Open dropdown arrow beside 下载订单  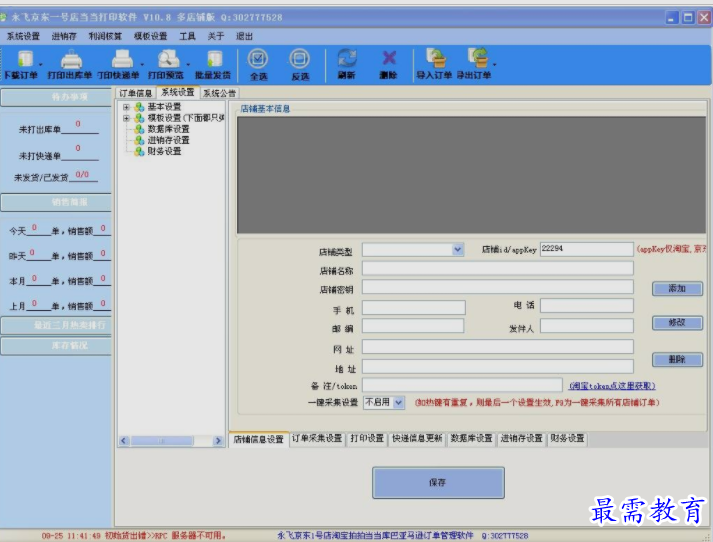40,65
